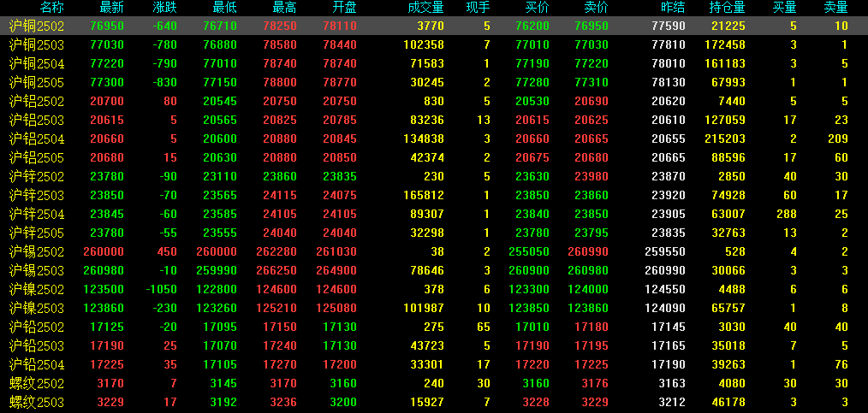
Task: Click 沪铜2503 latest price 77030
Action: [x=106, y=44]
